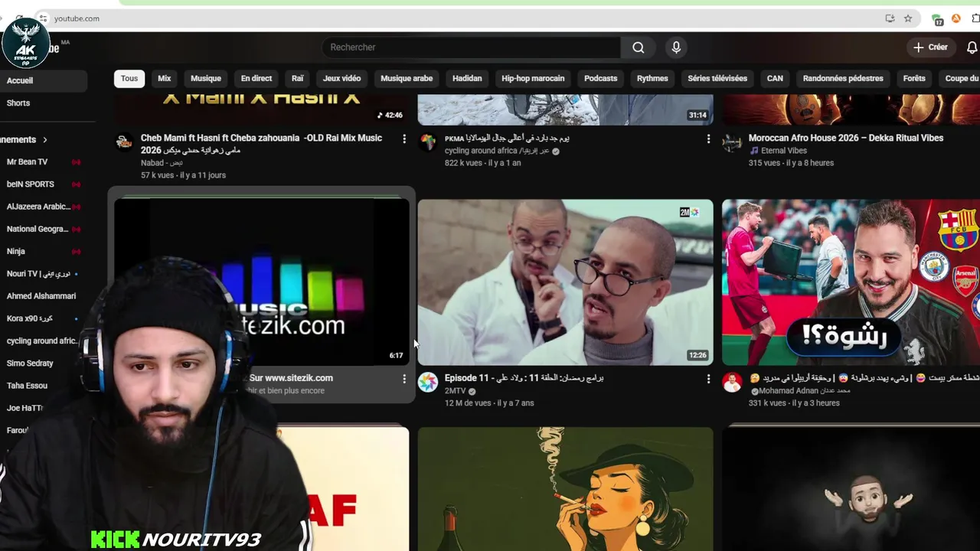Open options menu for PKMA Himalaya video
The width and height of the screenshot is (980, 551).
click(x=708, y=139)
